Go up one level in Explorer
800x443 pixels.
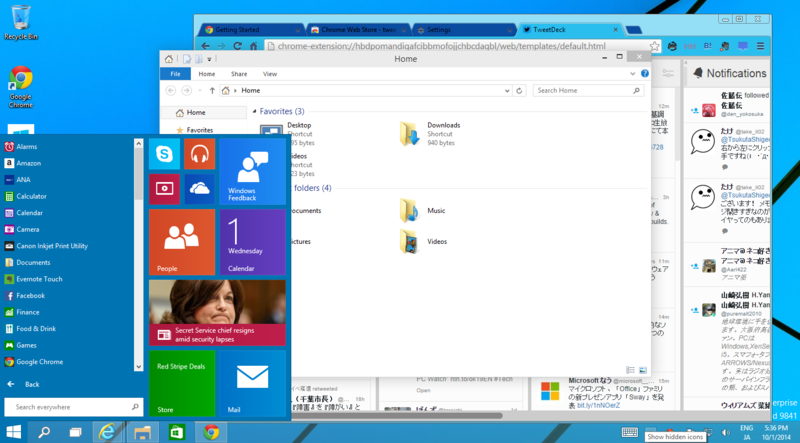(212, 90)
